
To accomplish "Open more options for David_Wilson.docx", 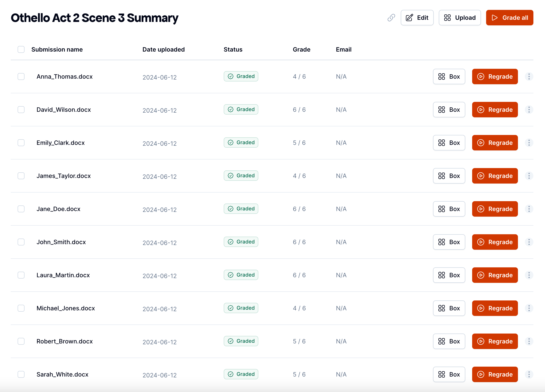I will point(529,110).
